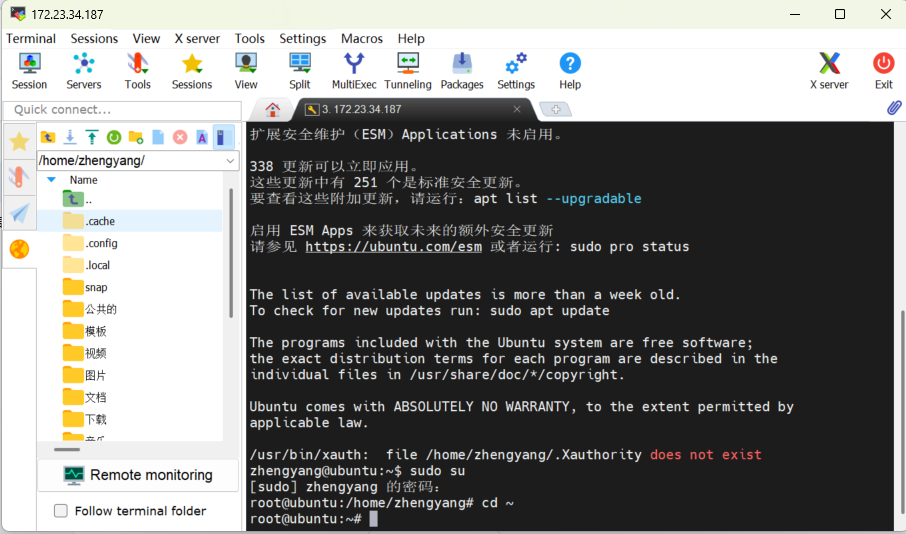The height and width of the screenshot is (534, 906).
Task: Open the Tools menu
Action: 250,39
